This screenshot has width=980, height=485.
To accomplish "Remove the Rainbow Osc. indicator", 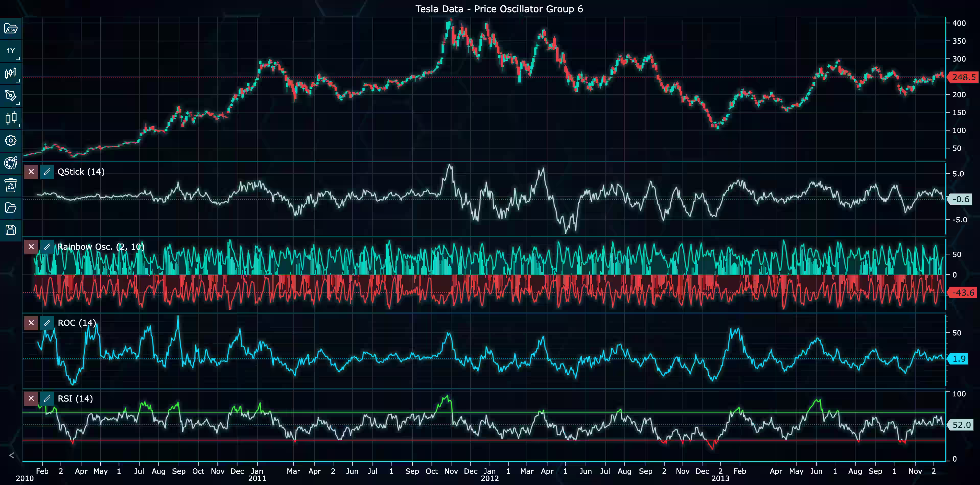I will click(31, 247).
